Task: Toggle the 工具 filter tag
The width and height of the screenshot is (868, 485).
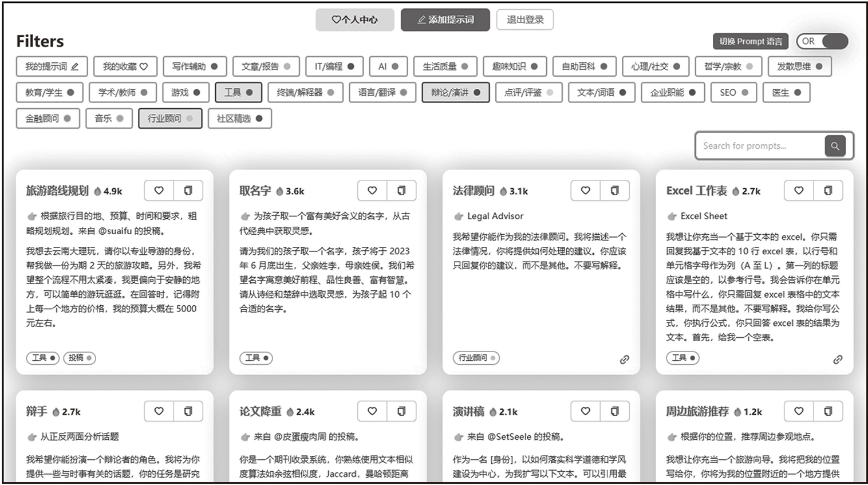Action: tap(238, 92)
